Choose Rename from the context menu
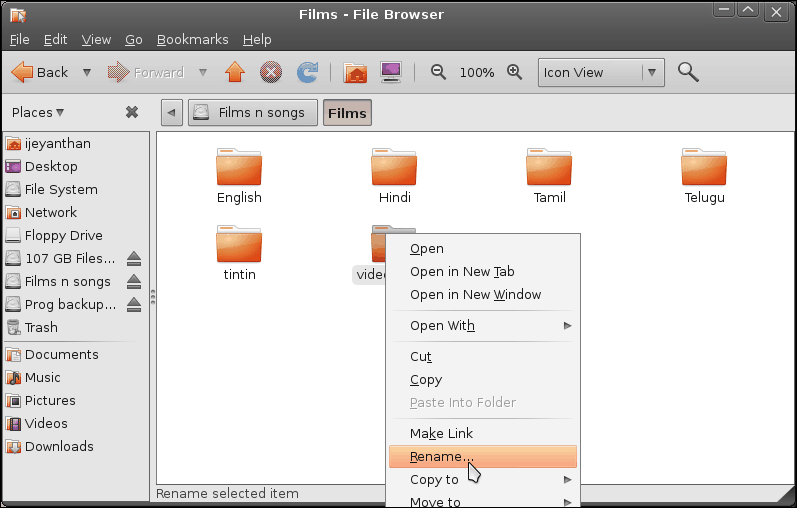This screenshot has height=508, width=797. 442,457
